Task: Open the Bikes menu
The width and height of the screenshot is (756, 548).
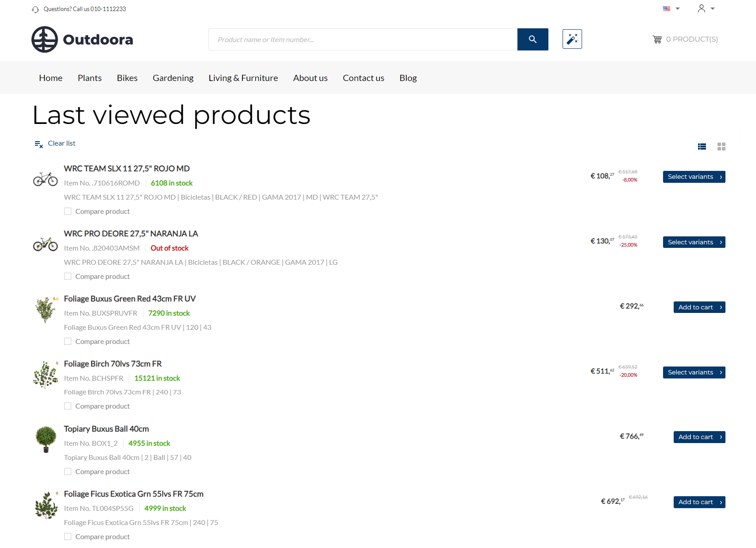Action: (x=127, y=78)
